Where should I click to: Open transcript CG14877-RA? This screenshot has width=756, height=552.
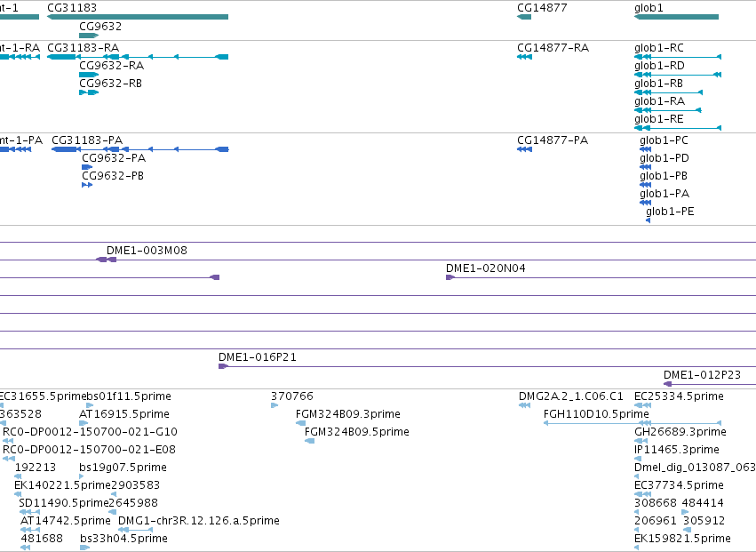point(524,57)
